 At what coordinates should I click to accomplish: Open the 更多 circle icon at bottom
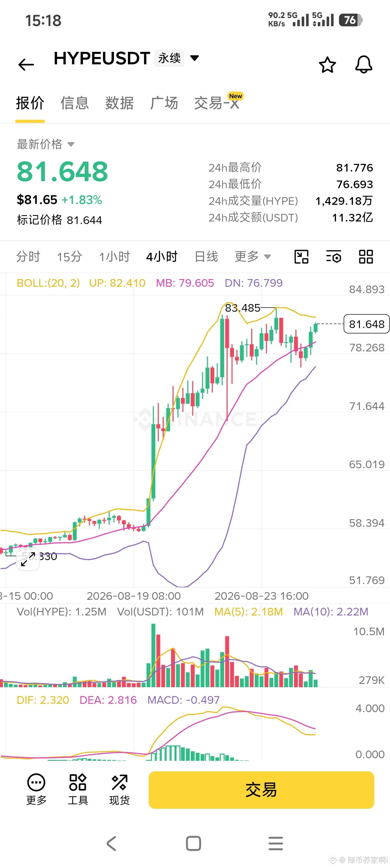[x=36, y=790]
